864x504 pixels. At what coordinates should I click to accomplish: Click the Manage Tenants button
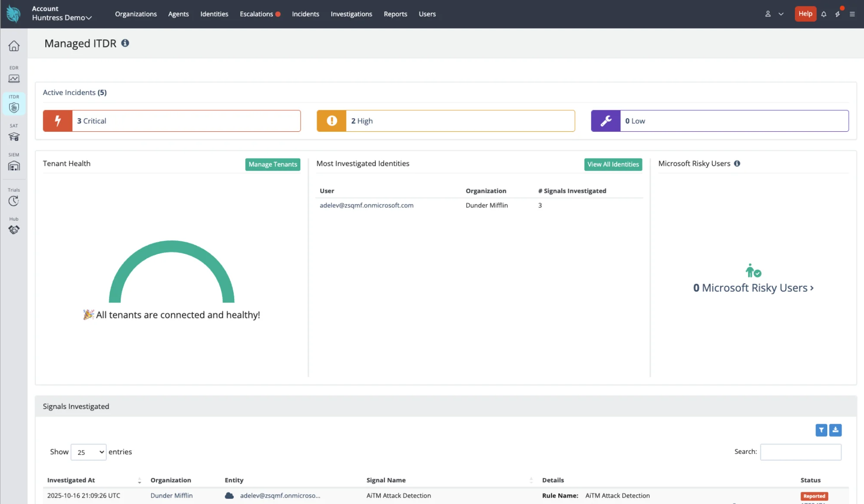point(273,165)
